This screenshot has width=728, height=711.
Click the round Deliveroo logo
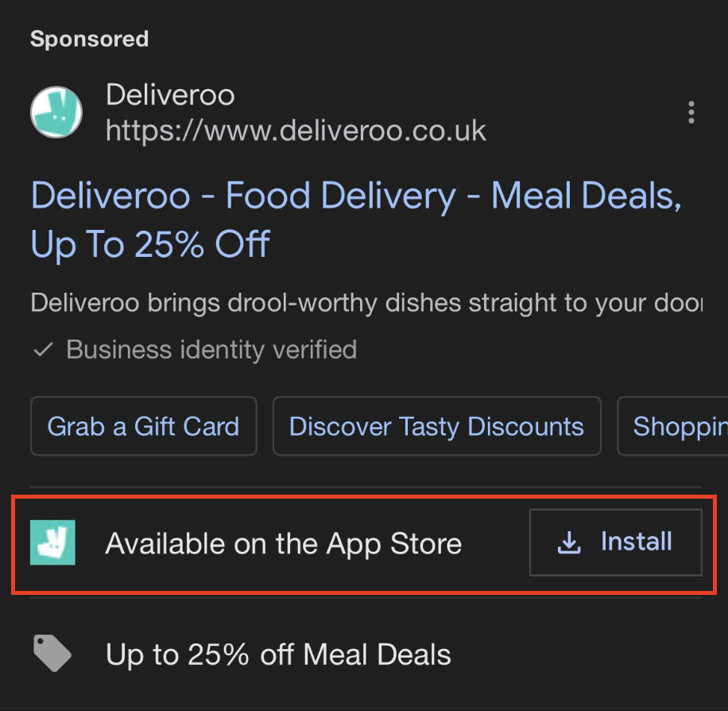tap(56, 112)
